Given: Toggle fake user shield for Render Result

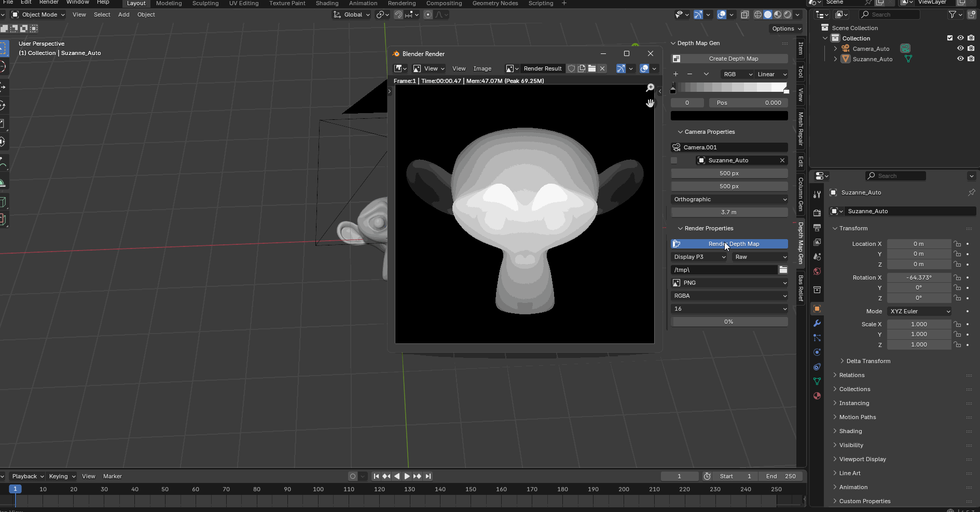Looking at the screenshot, I should [x=571, y=68].
